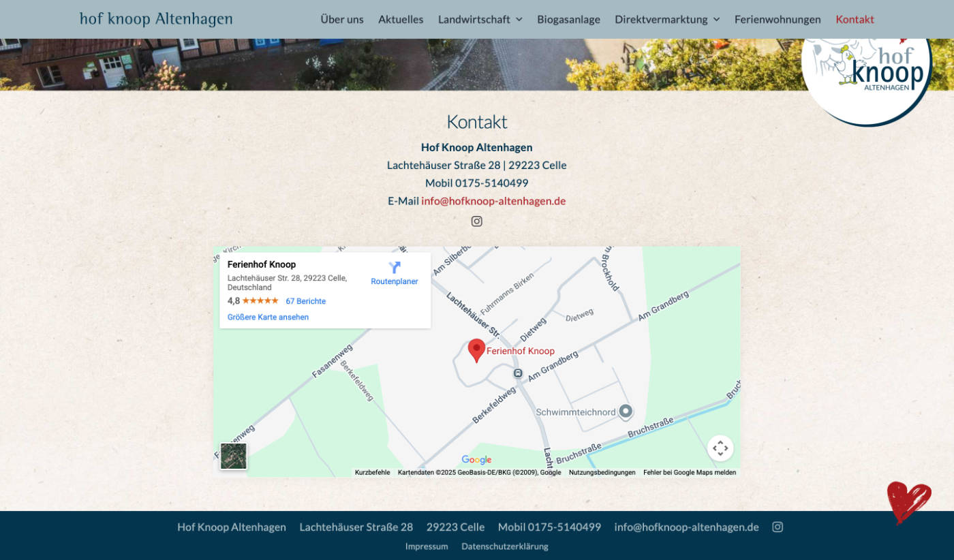This screenshot has width=954, height=560.
Task: Click the map camera controls compass icon
Action: tap(720, 448)
